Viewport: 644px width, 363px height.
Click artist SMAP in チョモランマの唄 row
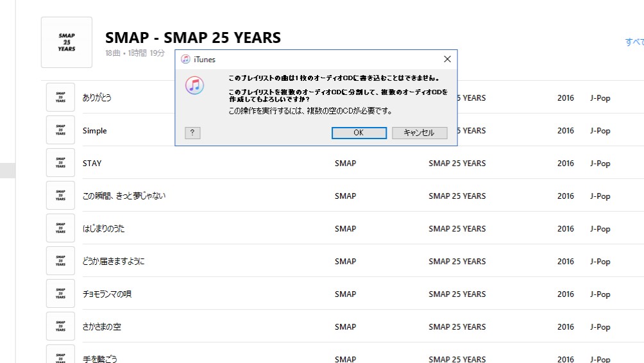[x=345, y=294]
